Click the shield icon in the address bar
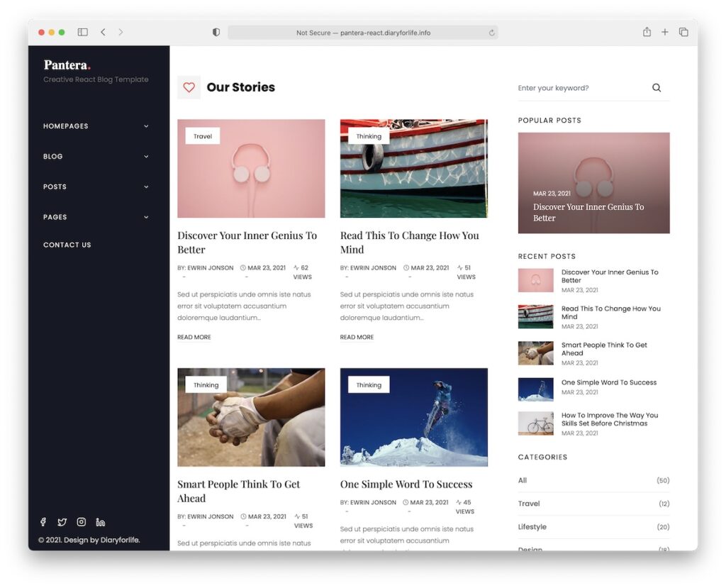 pyautogui.click(x=216, y=32)
